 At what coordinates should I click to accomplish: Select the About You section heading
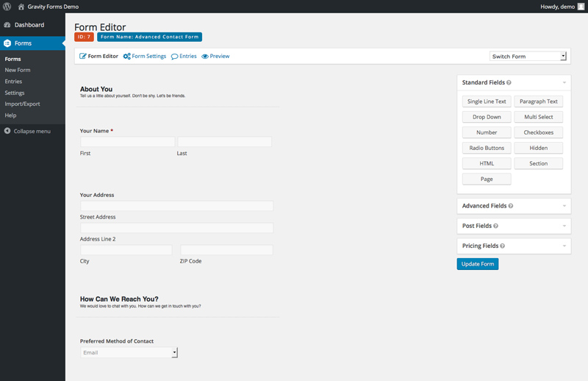click(x=96, y=89)
